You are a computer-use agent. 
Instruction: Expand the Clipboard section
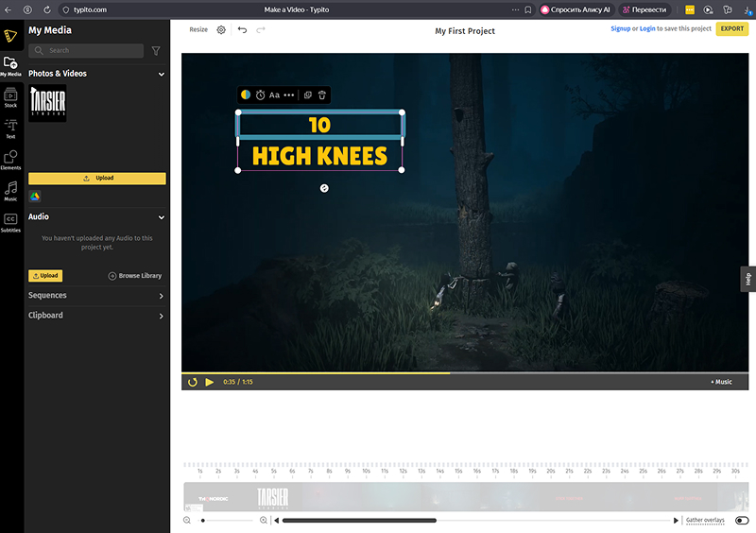(161, 316)
